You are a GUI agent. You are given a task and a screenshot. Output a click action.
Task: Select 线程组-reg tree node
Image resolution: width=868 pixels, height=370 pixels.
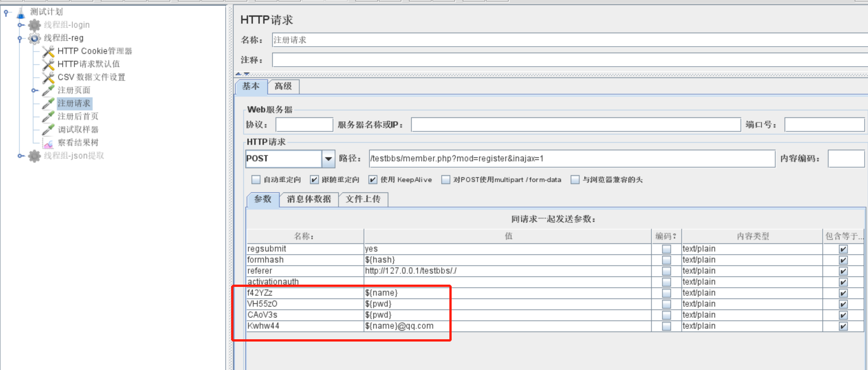tap(64, 38)
